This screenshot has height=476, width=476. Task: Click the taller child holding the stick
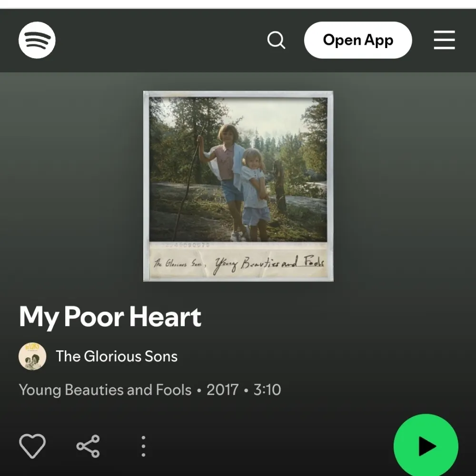click(225, 179)
